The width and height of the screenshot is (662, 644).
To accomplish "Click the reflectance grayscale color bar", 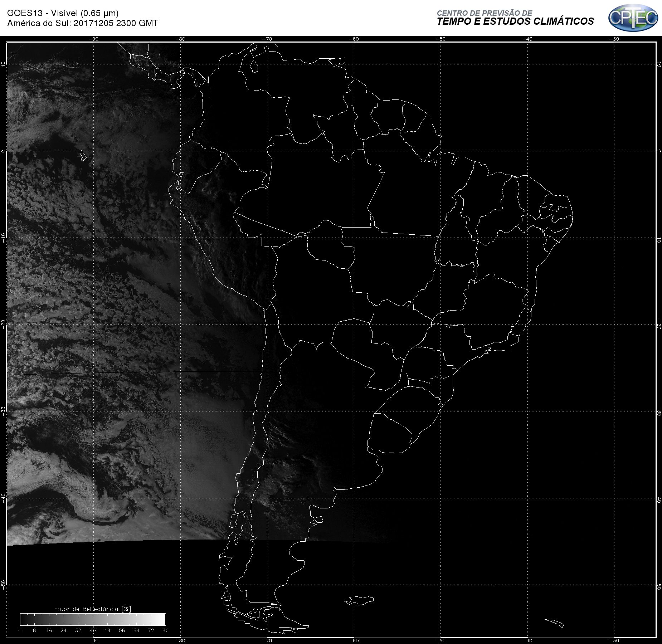I will (93, 619).
